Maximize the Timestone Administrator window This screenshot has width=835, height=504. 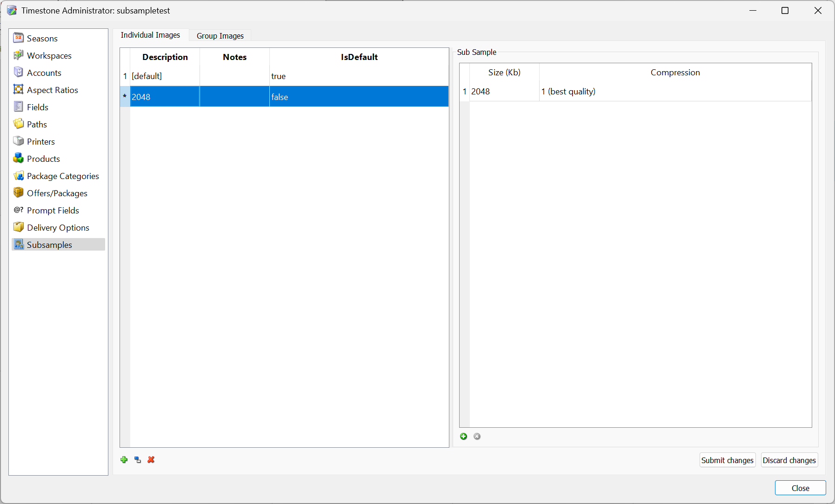pyautogui.click(x=785, y=11)
